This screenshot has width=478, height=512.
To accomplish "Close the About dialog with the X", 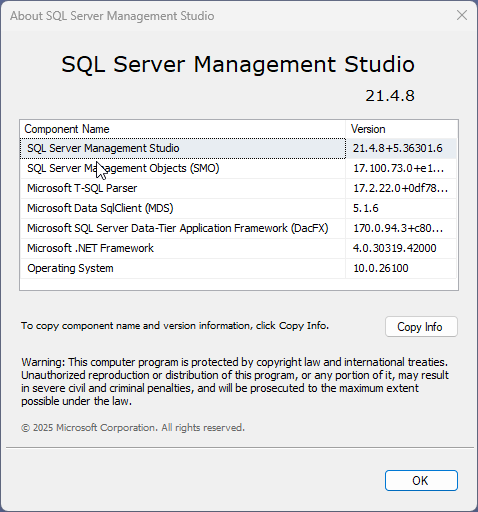I will point(462,15).
